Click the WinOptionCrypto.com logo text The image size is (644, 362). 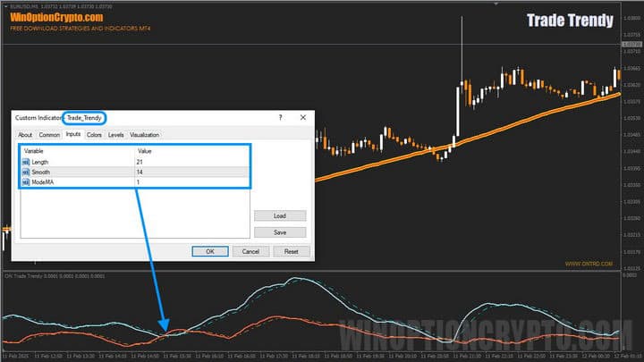pos(56,17)
